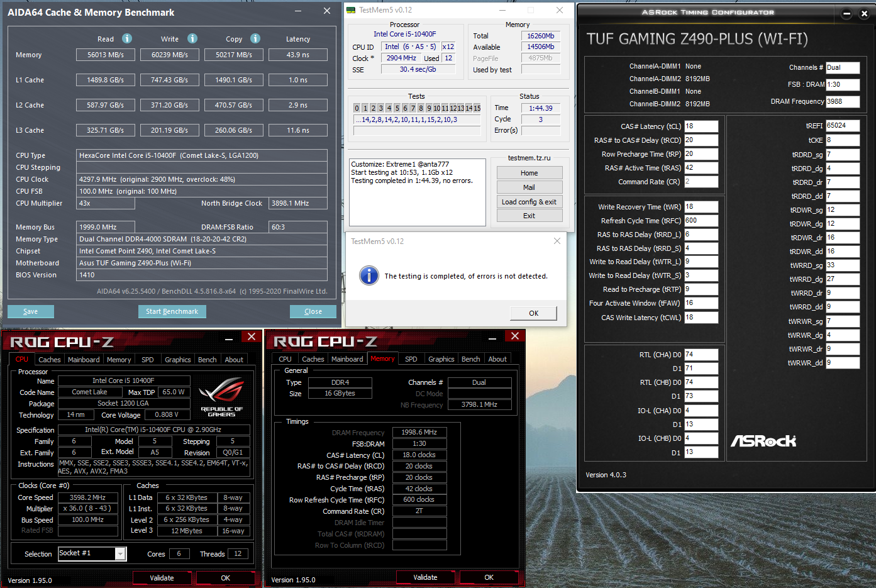Click the info icon beside Read in AIDA64
This screenshot has width=876, height=588.
(127, 38)
